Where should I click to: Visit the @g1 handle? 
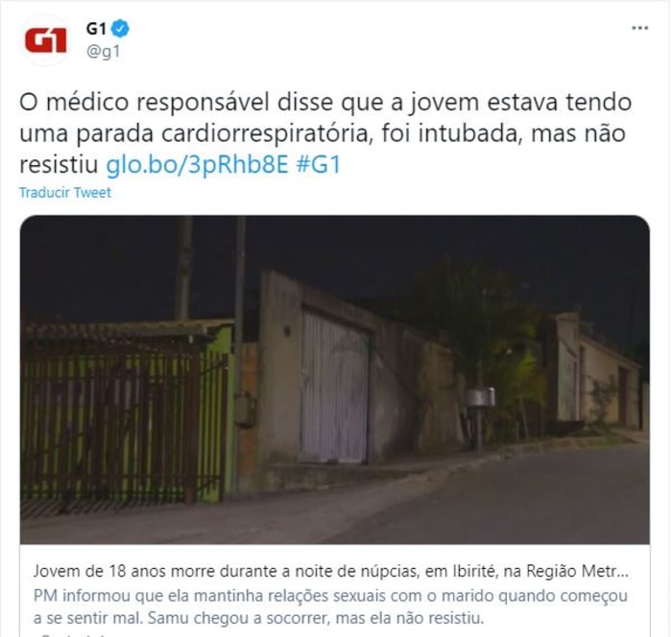click(104, 52)
